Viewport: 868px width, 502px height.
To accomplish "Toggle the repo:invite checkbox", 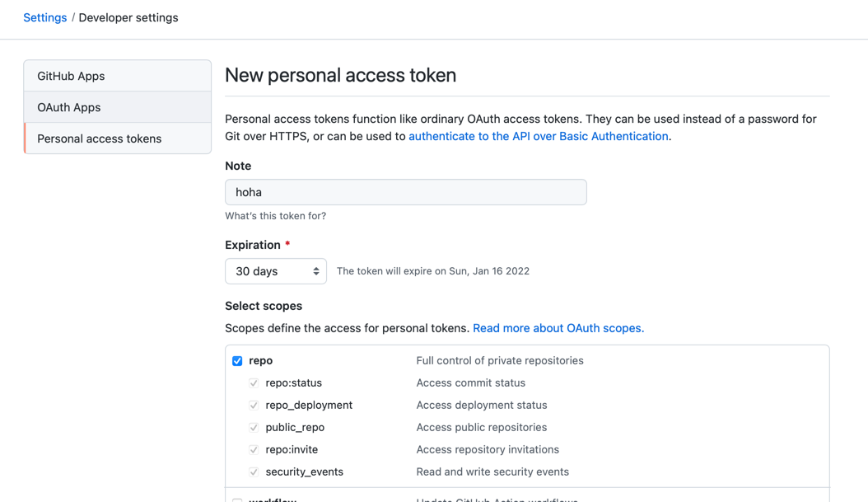I will point(254,450).
